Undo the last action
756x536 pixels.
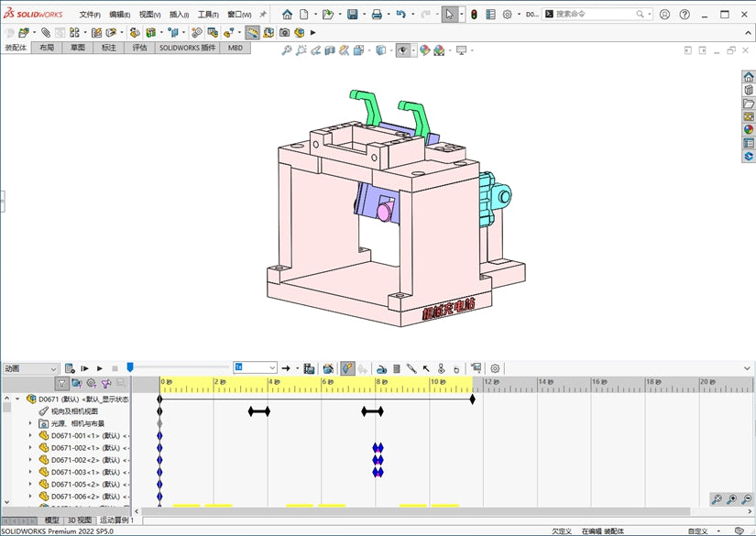(400, 15)
